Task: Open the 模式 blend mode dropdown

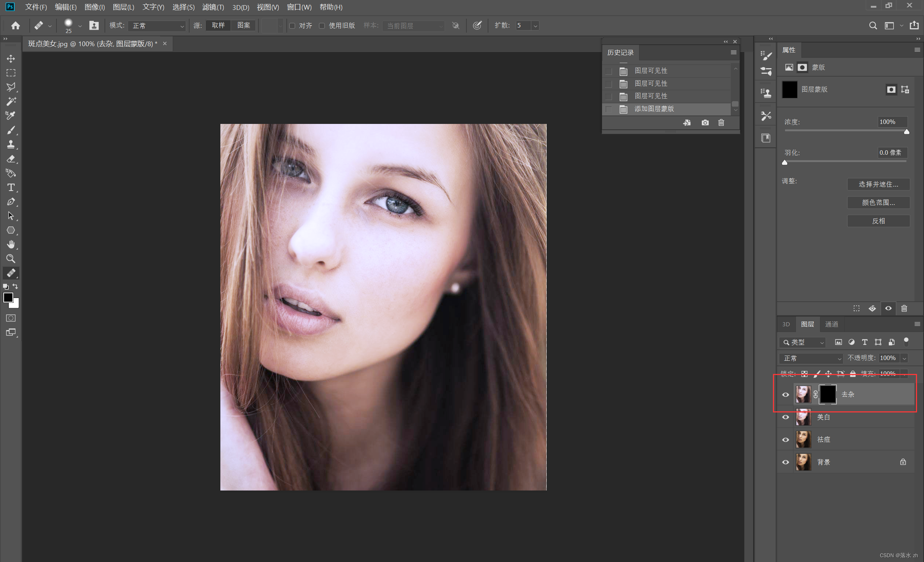Action: 157,26
